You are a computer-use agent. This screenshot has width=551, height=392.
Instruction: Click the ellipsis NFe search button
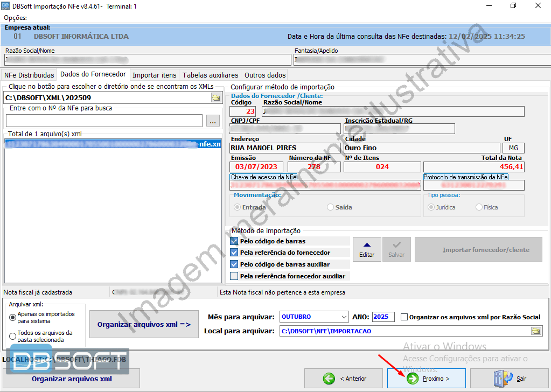(x=213, y=121)
